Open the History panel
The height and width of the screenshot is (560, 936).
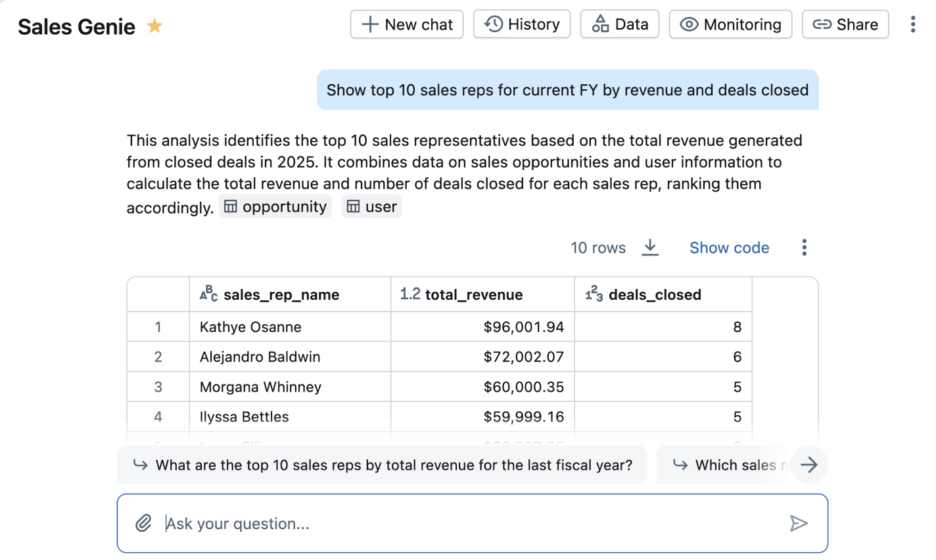coord(522,24)
